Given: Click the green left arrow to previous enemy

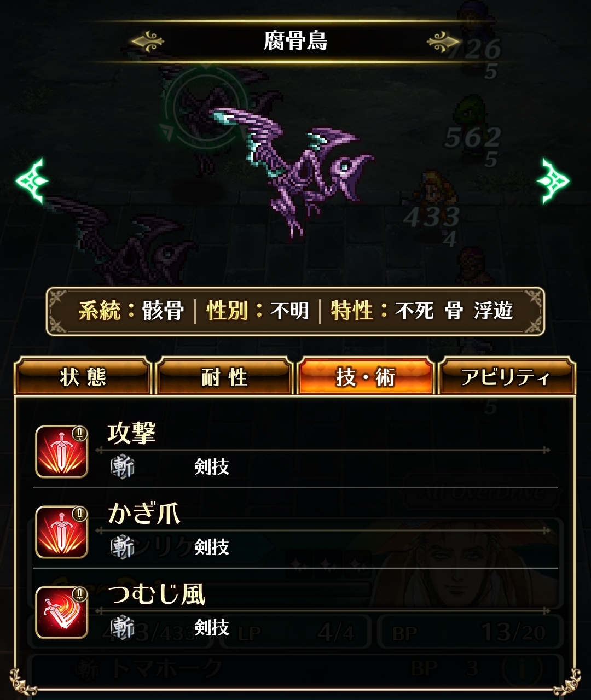Looking at the screenshot, I should (x=32, y=181).
